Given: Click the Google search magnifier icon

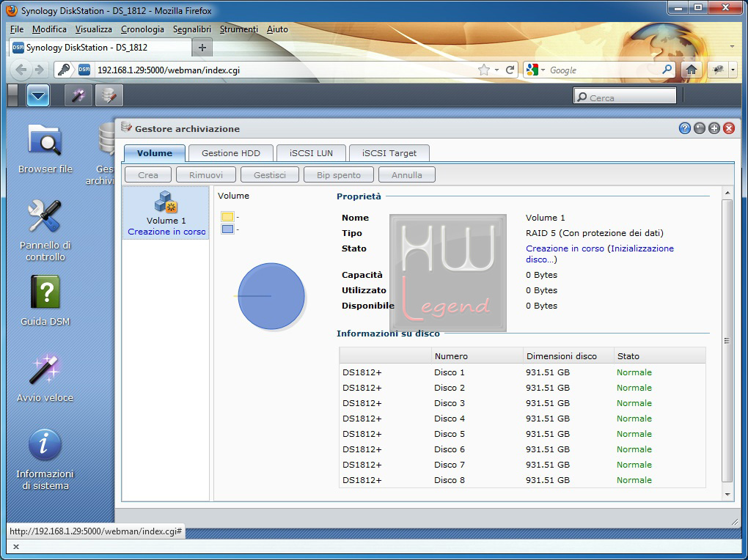Looking at the screenshot, I should (667, 70).
